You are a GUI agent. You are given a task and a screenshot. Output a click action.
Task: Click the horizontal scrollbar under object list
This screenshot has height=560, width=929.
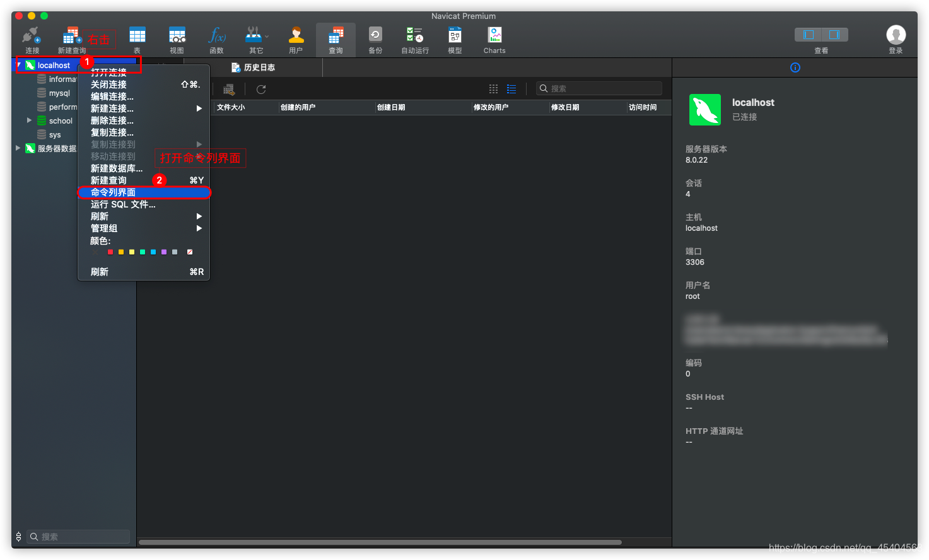tap(380, 542)
